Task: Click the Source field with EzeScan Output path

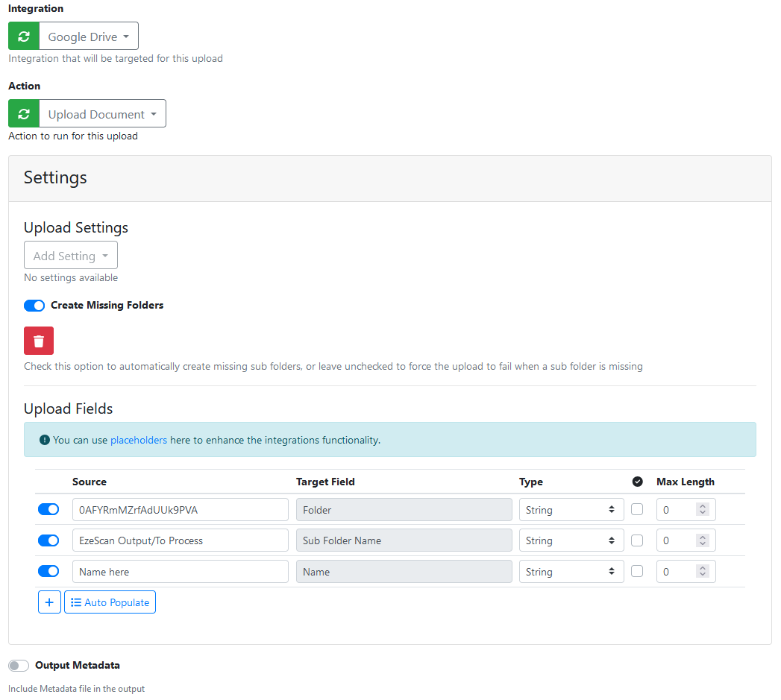Action: 180,540
